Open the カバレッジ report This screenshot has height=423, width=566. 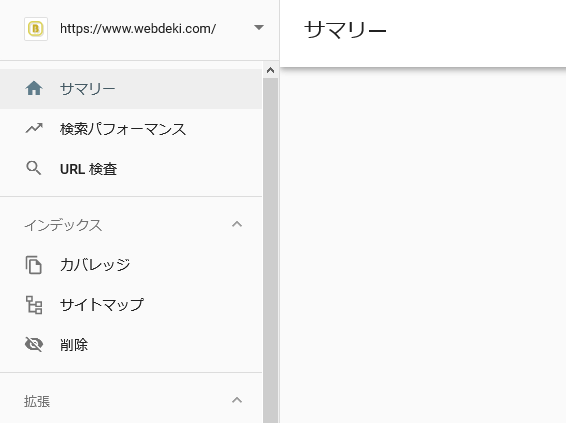[x=131, y=265]
